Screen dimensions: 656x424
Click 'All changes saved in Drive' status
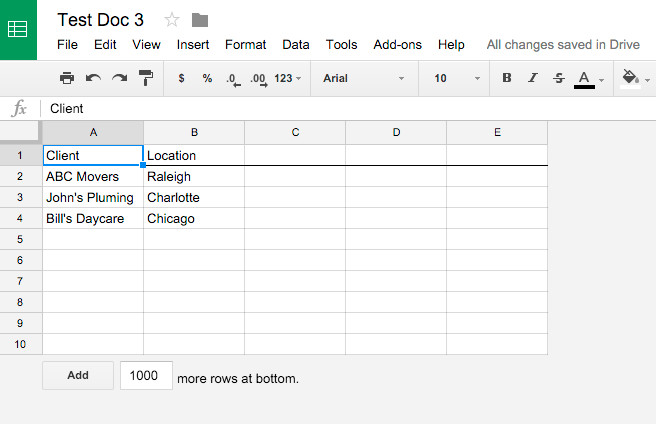tap(563, 44)
